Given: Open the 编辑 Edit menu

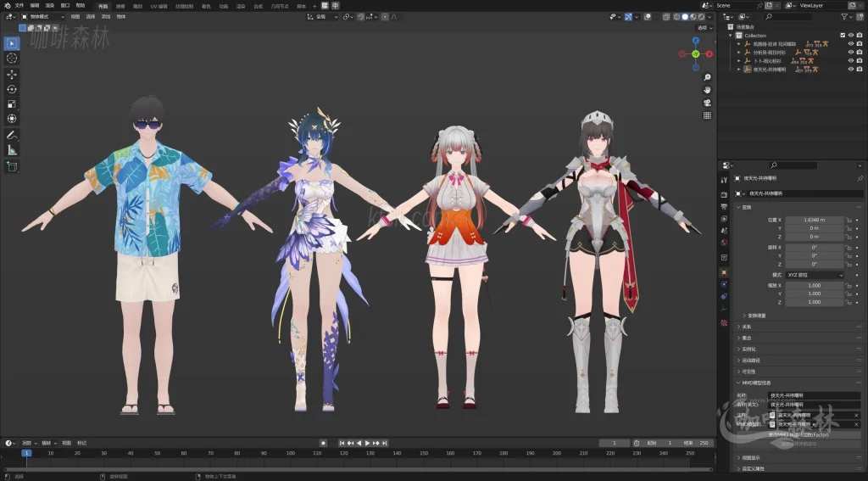Looking at the screenshot, I should click(x=34, y=6).
